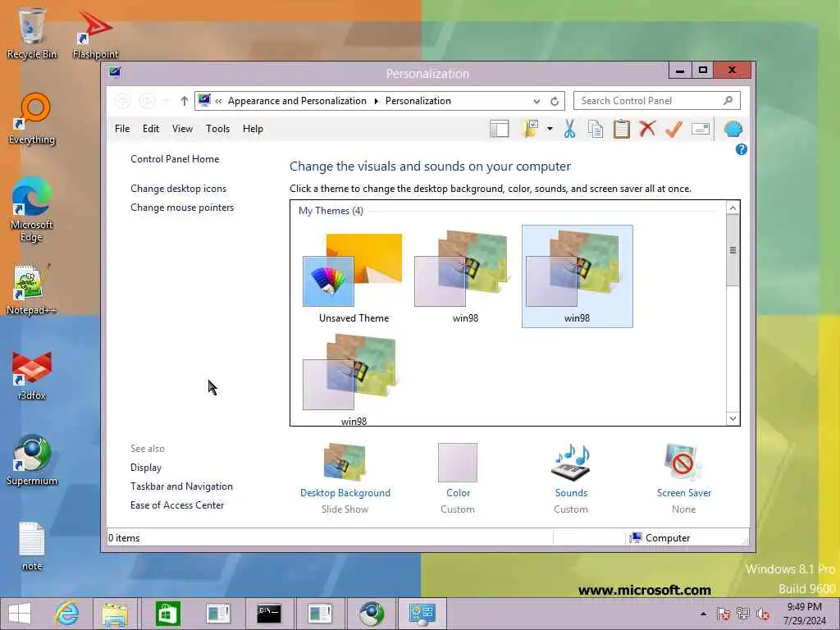Open the Display link under See also

tap(146, 467)
